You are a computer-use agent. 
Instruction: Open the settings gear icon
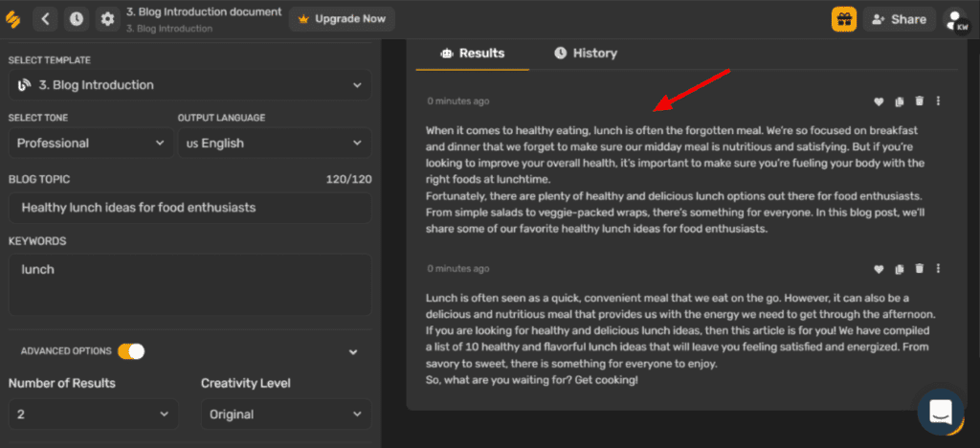(107, 18)
